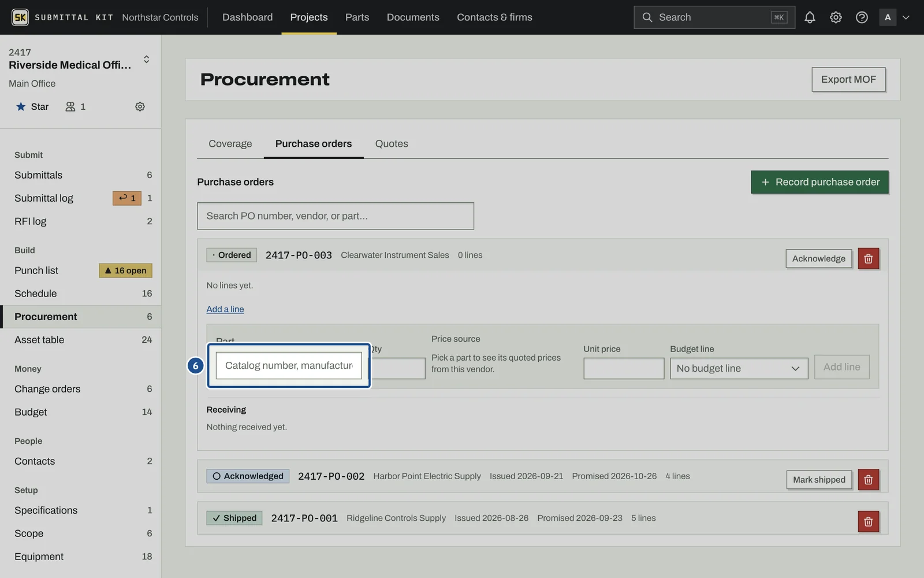Open Scope in sidebar
Screen dimensions: 924x578
pyautogui.click(x=81, y=533)
